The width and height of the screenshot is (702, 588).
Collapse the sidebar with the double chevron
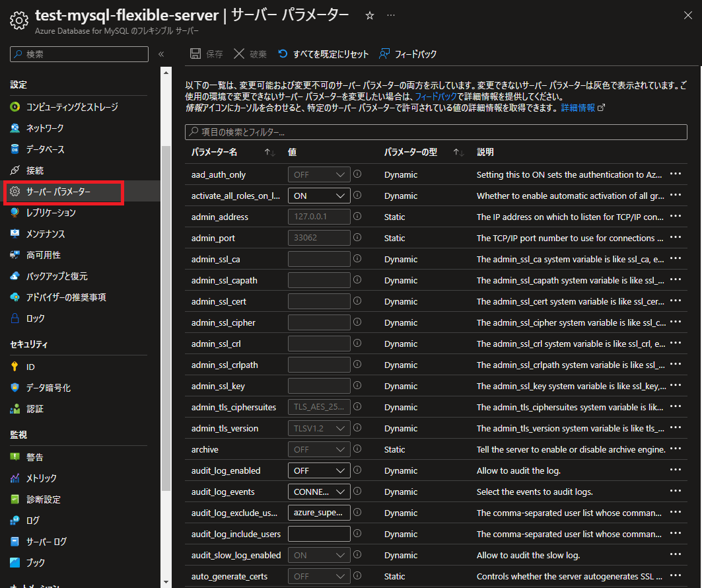(x=161, y=54)
